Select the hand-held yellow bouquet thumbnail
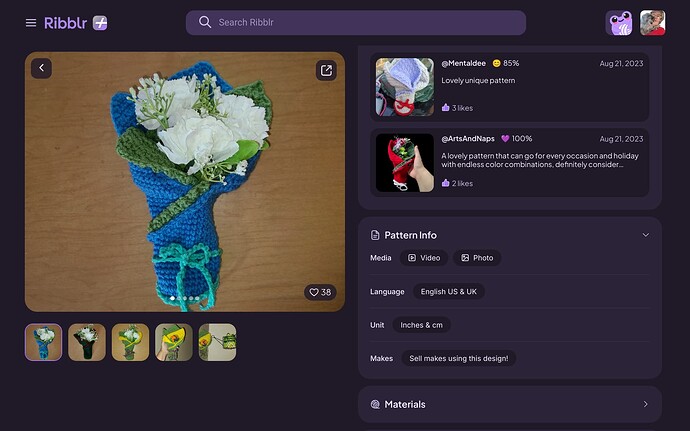This screenshot has height=431, width=690. (x=174, y=342)
